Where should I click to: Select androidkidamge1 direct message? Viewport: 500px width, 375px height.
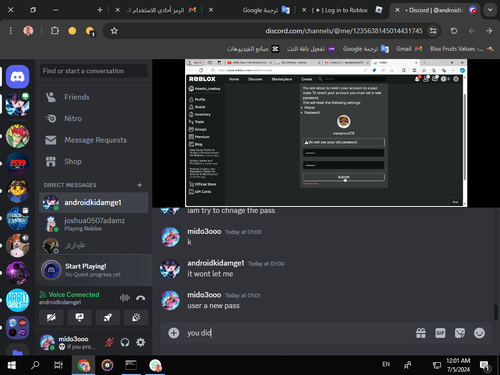[94, 203]
